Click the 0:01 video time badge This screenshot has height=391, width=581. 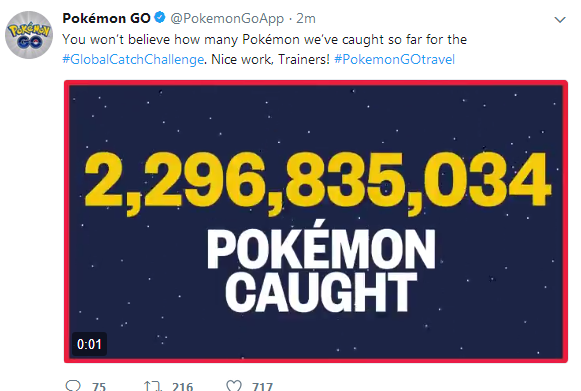(89, 344)
